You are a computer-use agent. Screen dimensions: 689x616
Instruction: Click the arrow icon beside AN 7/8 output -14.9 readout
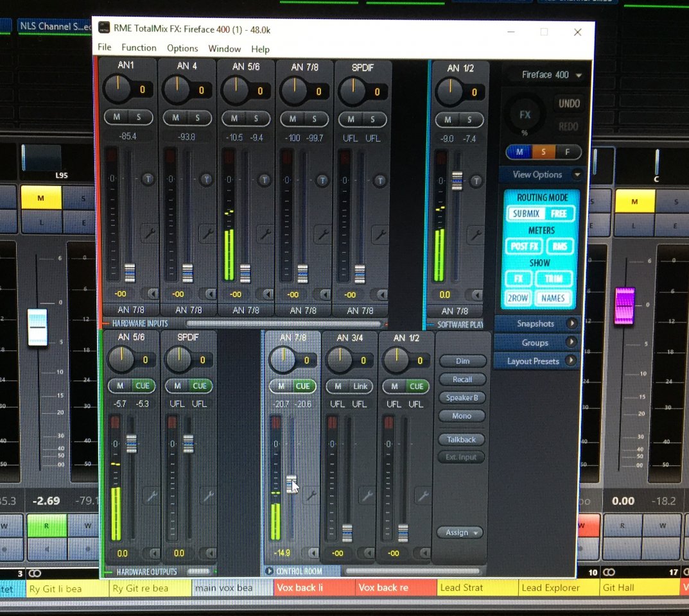pos(313,552)
